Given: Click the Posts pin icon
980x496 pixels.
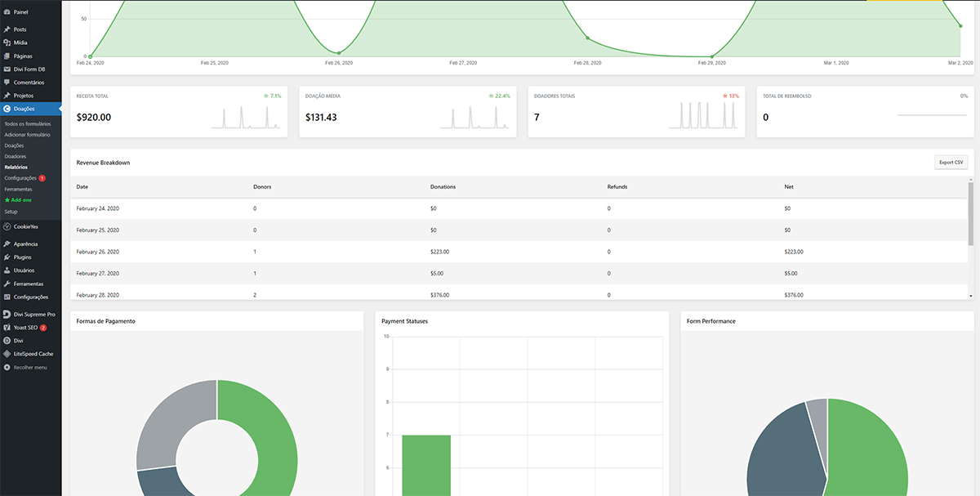Looking at the screenshot, I should (7, 29).
